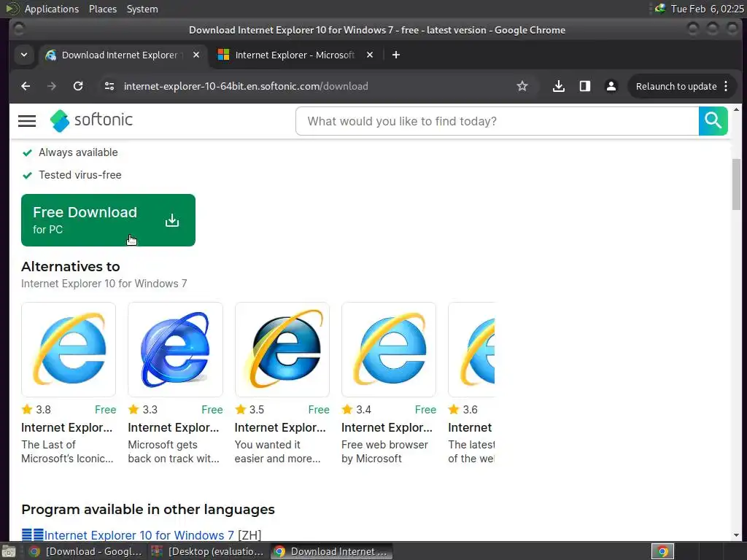Go to Softonic home via logo
The image size is (747, 560).
(91, 120)
